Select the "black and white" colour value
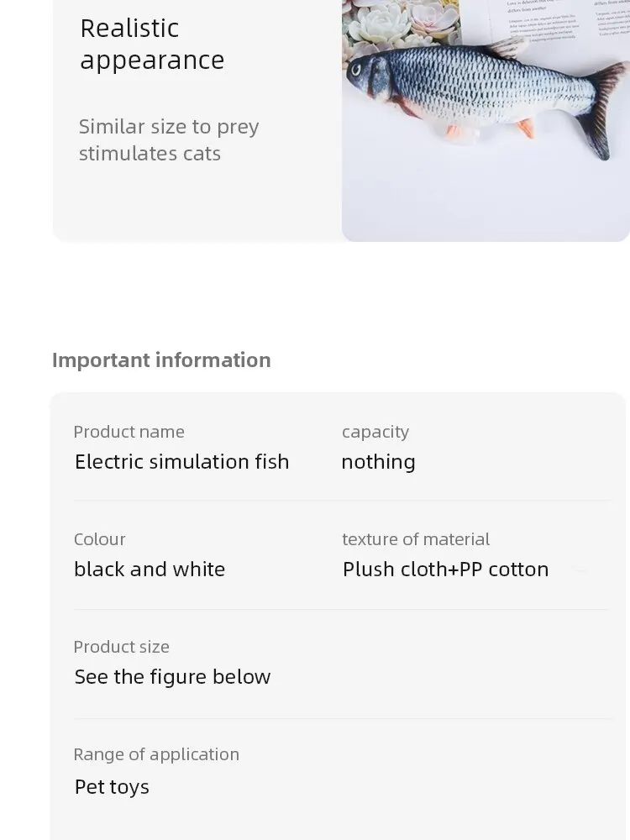 (x=150, y=570)
